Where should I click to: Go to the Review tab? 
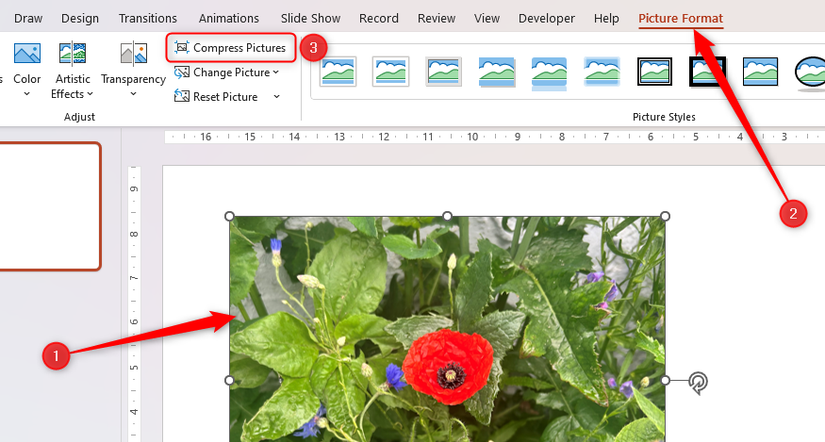[436, 18]
